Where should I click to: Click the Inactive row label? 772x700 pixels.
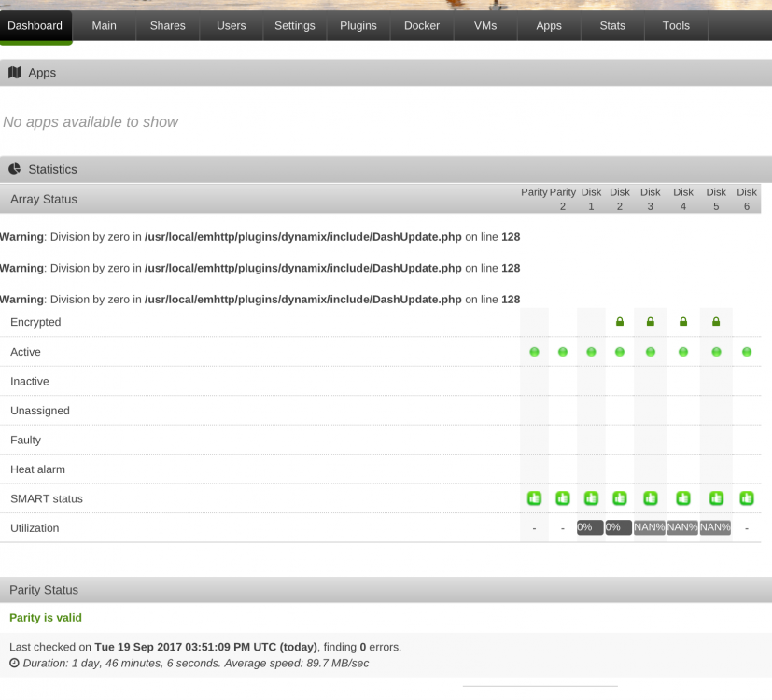click(x=30, y=382)
